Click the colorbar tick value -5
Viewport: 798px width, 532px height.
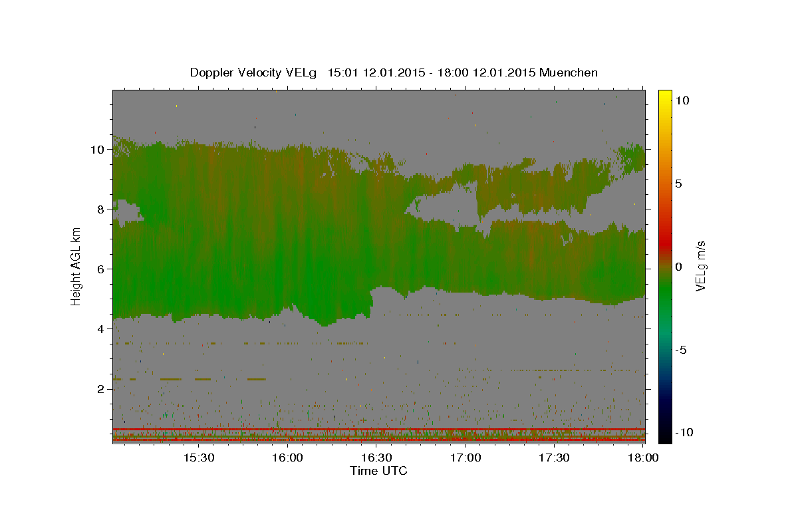(680, 350)
